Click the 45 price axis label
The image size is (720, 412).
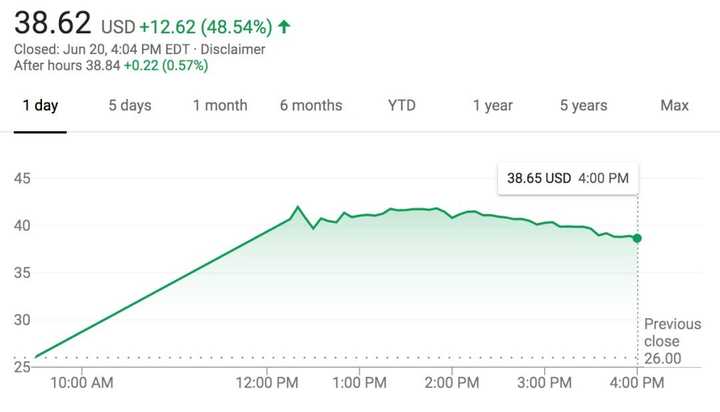coord(21,179)
